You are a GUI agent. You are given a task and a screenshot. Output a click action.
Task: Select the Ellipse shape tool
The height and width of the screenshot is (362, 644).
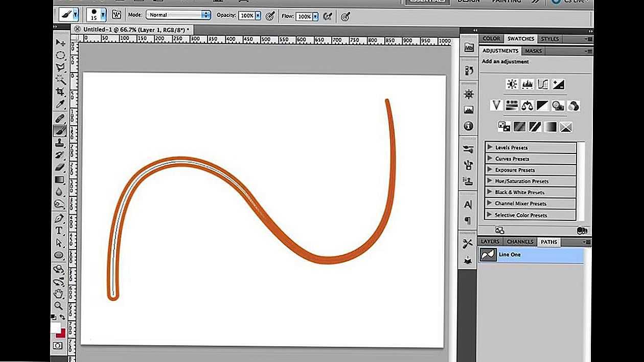coord(60,255)
